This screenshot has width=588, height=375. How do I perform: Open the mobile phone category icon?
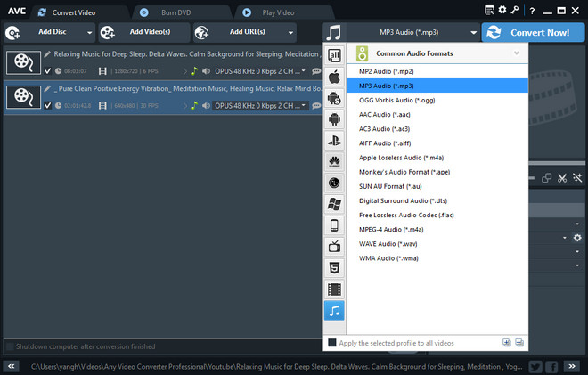click(x=334, y=225)
